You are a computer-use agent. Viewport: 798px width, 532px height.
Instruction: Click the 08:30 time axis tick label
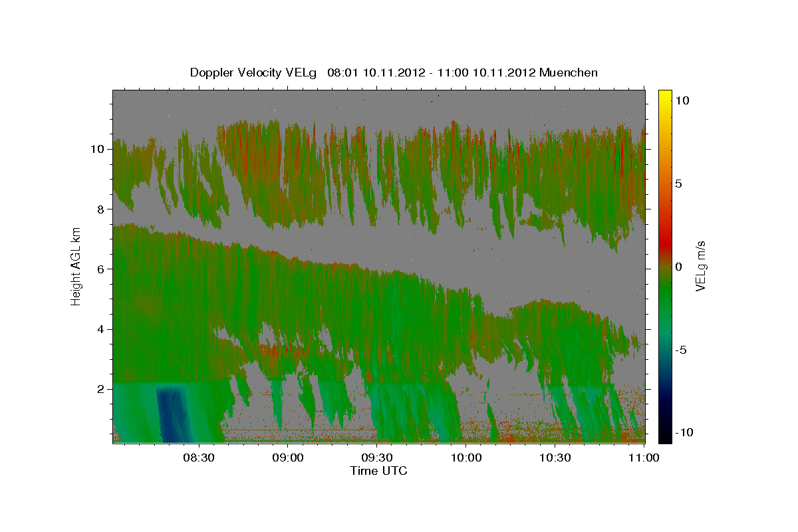click(199, 458)
